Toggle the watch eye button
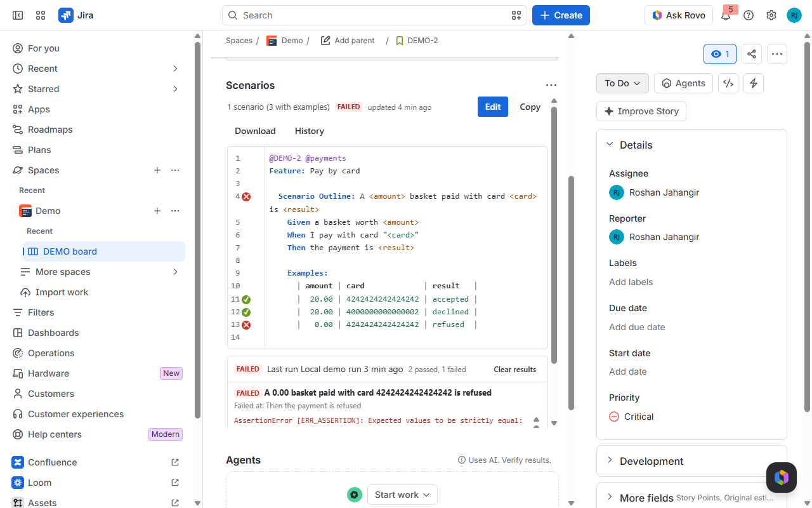Viewport: 812px width, 508px height. (720, 54)
